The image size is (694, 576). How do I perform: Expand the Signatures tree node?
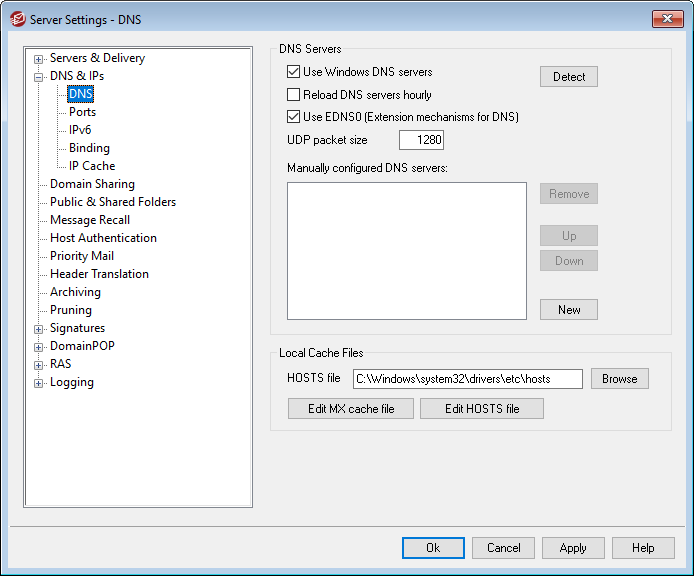coord(39,329)
